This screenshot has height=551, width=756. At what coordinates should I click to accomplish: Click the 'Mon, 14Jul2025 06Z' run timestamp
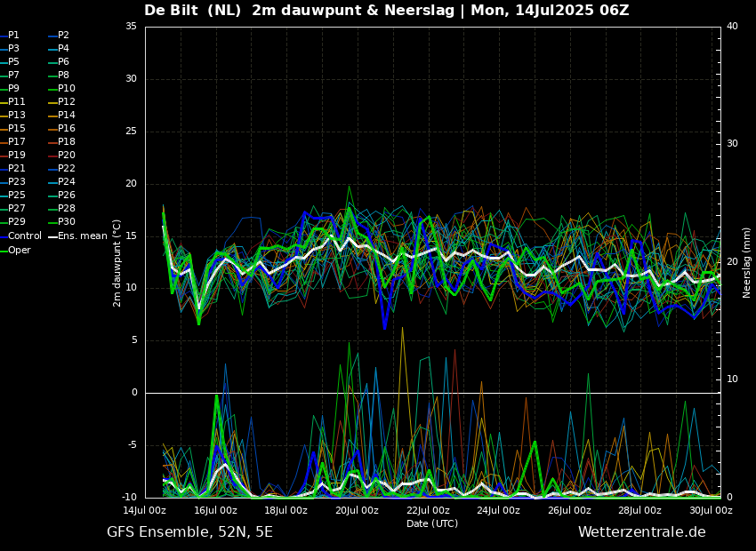click(x=550, y=10)
